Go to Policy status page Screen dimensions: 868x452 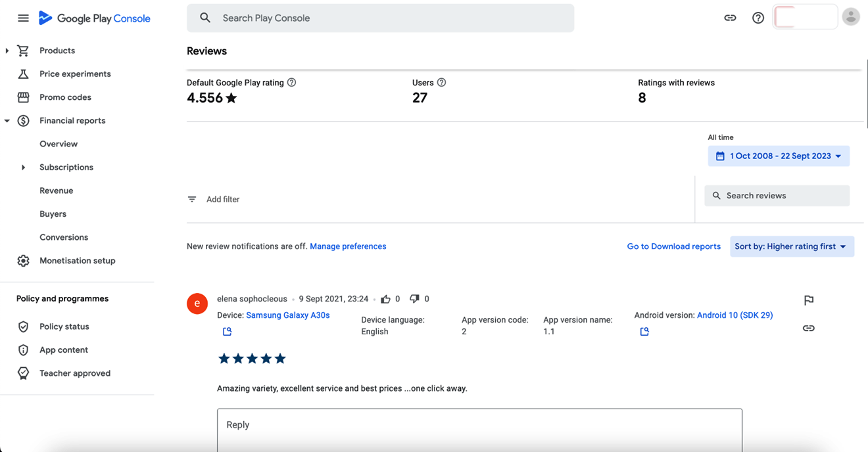click(64, 327)
